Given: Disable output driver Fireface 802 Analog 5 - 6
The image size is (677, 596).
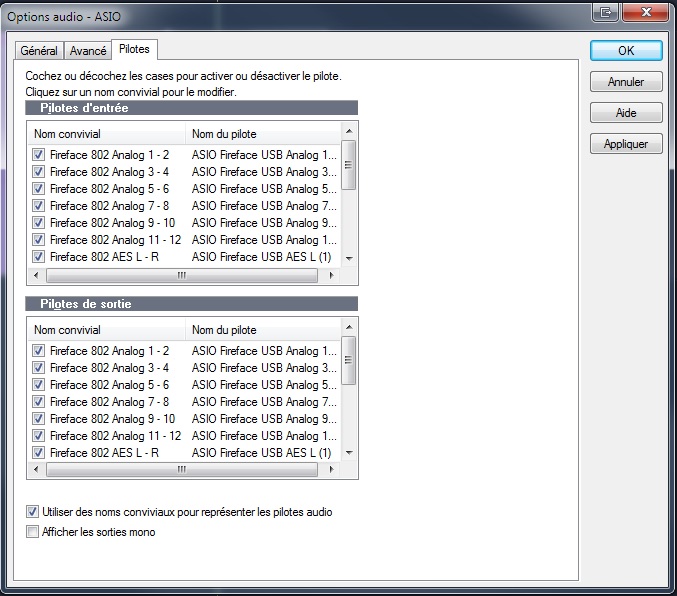Looking at the screenshot, I should click(38, 385).
